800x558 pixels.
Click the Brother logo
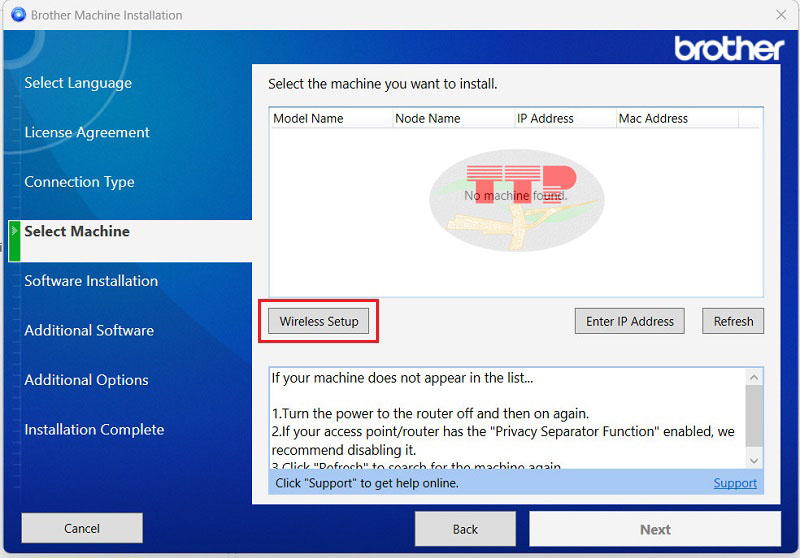(x=729, y=48)
